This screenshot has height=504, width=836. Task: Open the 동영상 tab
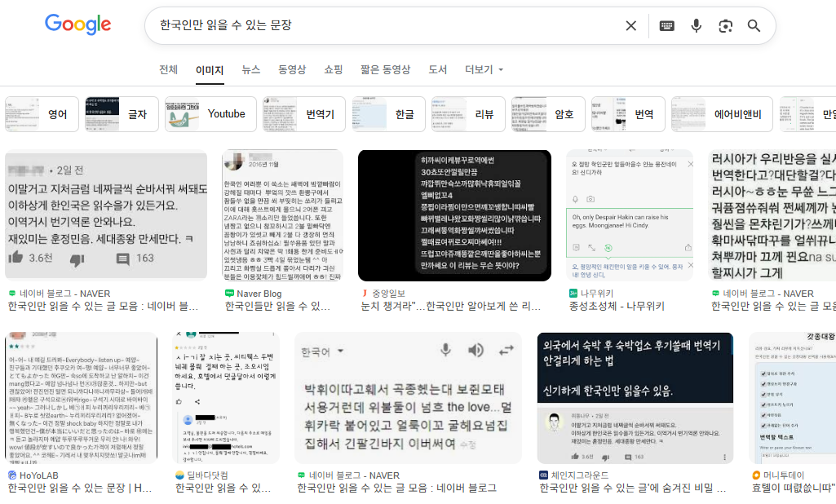(x=292, y=70)
